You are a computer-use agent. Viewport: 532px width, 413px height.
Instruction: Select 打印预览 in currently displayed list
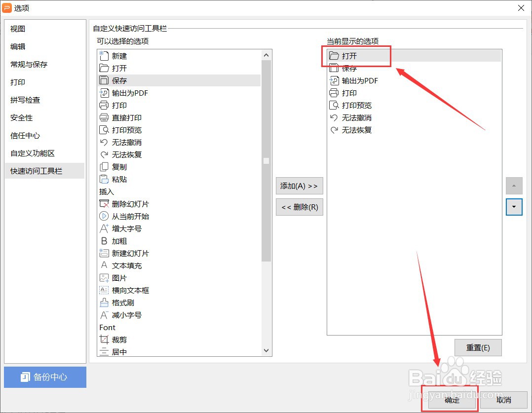point(414,105)
